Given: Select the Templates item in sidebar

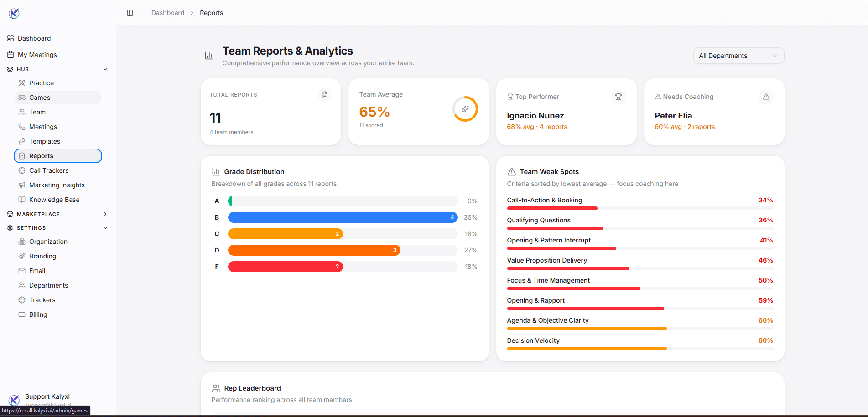Looking at the screenshot, I should [x=44, y=141].
